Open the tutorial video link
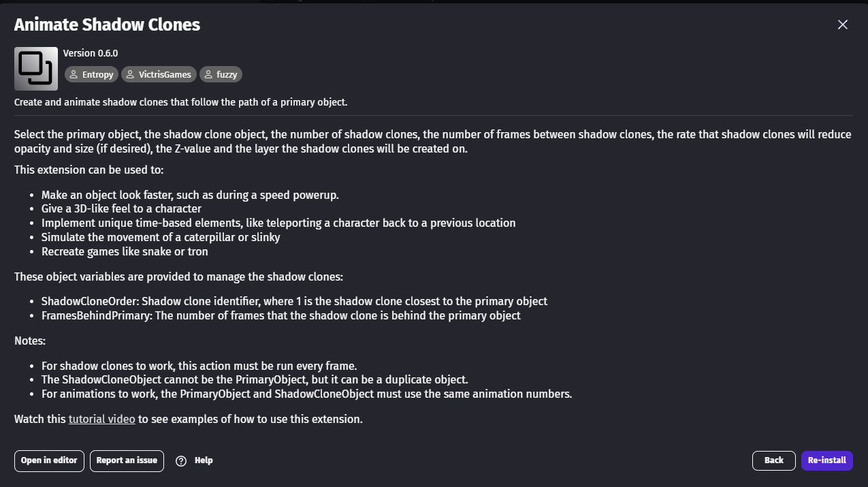This screenshot has width=868, height=487. [x=101, y=419]
